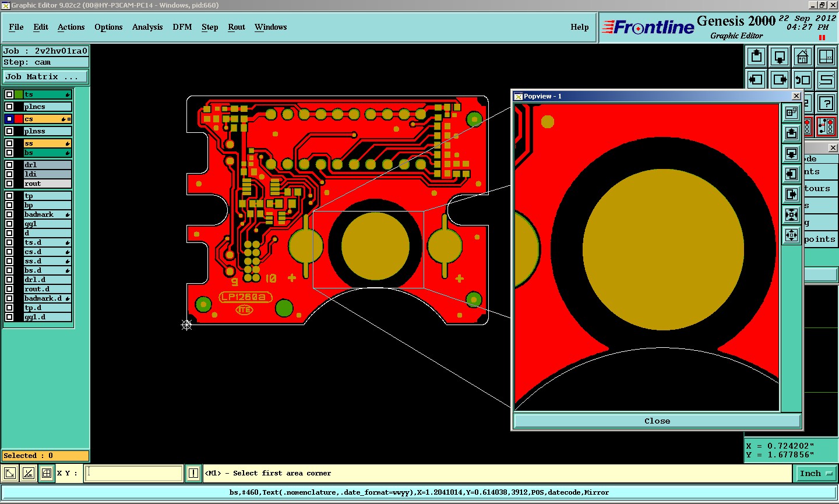The image size is (839, 504).
Task: Click the question mark help icon
Action: click(826, 103)
